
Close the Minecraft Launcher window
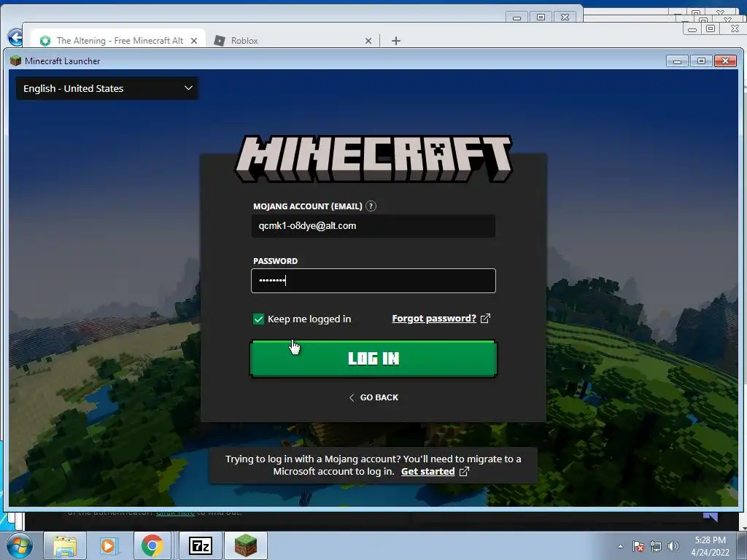(725, 61)
